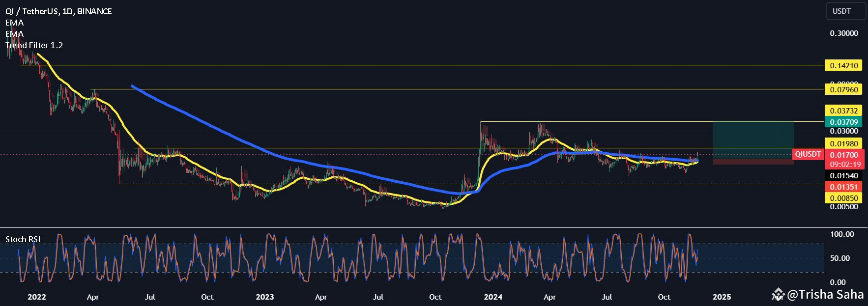Click the 0.14210 yellow price label

tap(844, 65)
